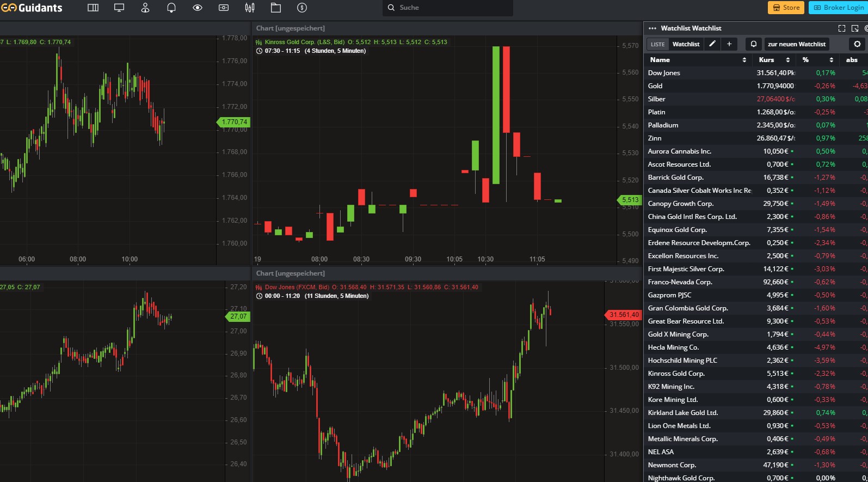Click the 'zur neuen Watchlist' button

pos(796,44)
